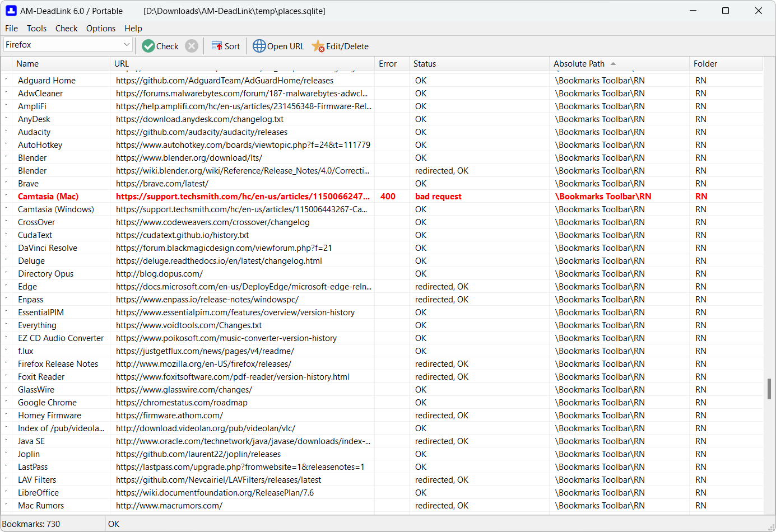Screen dimensions: 776x532
Task: Click the brave.com/latest URL cell
Action: point(162,184)
